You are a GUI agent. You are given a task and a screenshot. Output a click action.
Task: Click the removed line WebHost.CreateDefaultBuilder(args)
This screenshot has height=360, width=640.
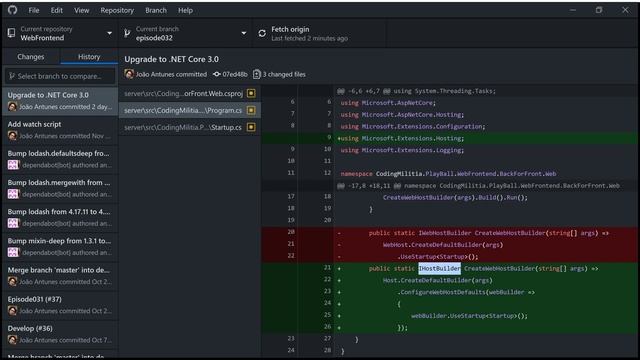coord(449,245)
